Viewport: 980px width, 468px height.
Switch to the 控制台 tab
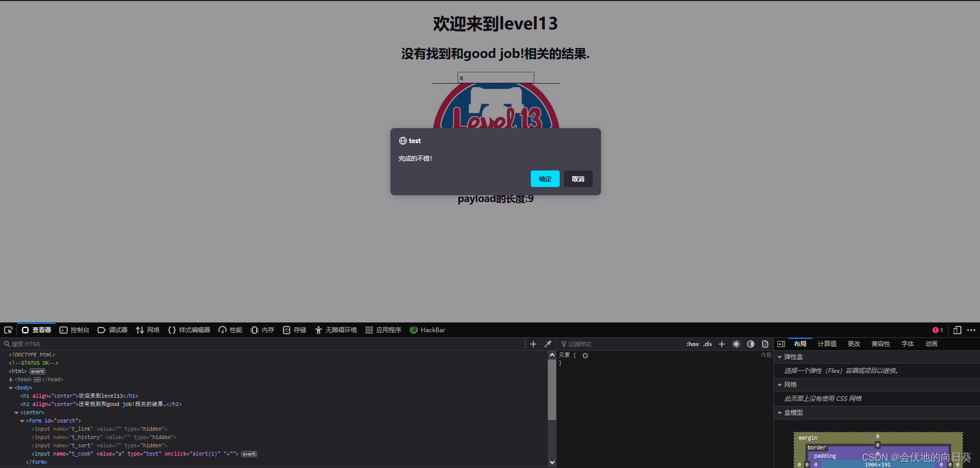(x=74, y=330)
